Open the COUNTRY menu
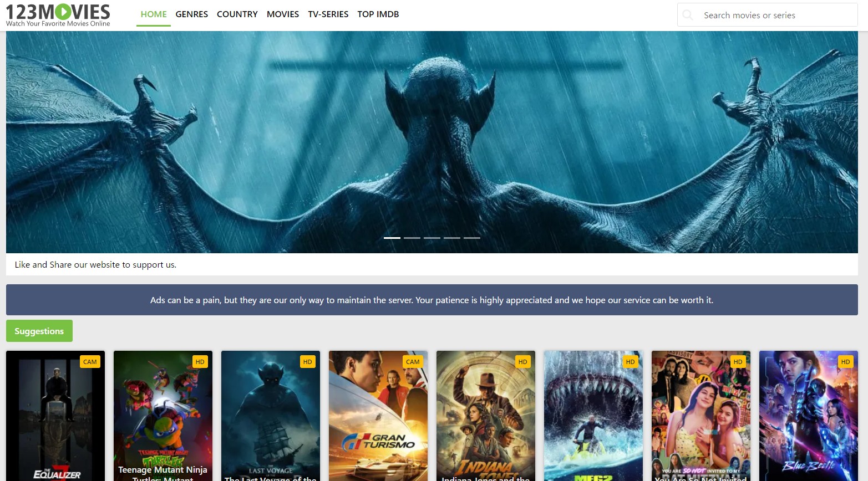 (237, 14)
